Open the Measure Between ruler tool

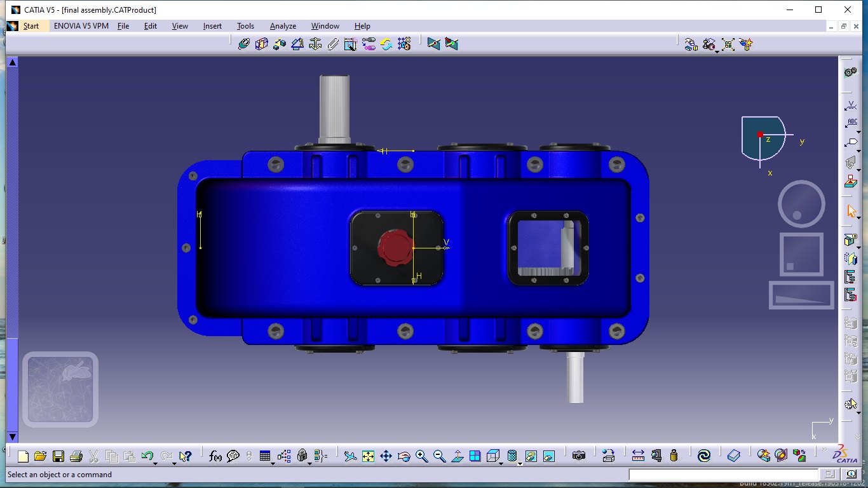click(x=638, y=456)
